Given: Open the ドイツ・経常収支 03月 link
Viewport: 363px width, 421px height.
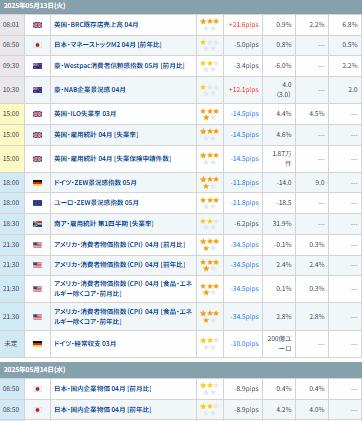Looking at the screenshot, I should (85, 344).
